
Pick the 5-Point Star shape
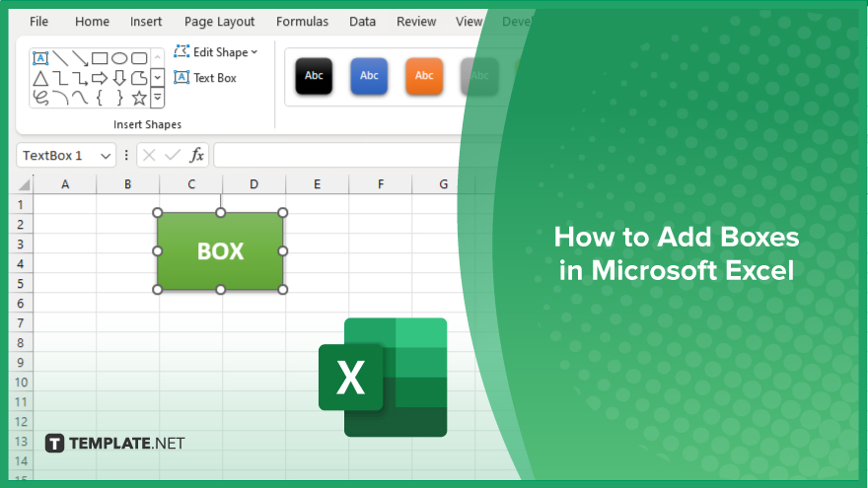coord(139,98)
